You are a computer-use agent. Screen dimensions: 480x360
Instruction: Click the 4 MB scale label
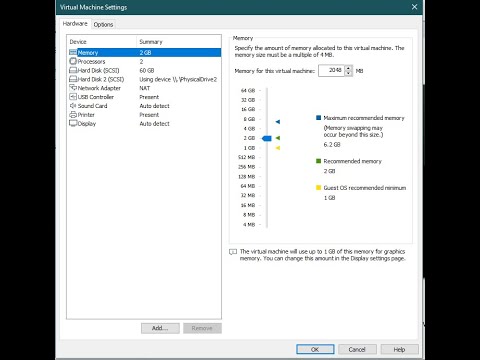(249, 225)
